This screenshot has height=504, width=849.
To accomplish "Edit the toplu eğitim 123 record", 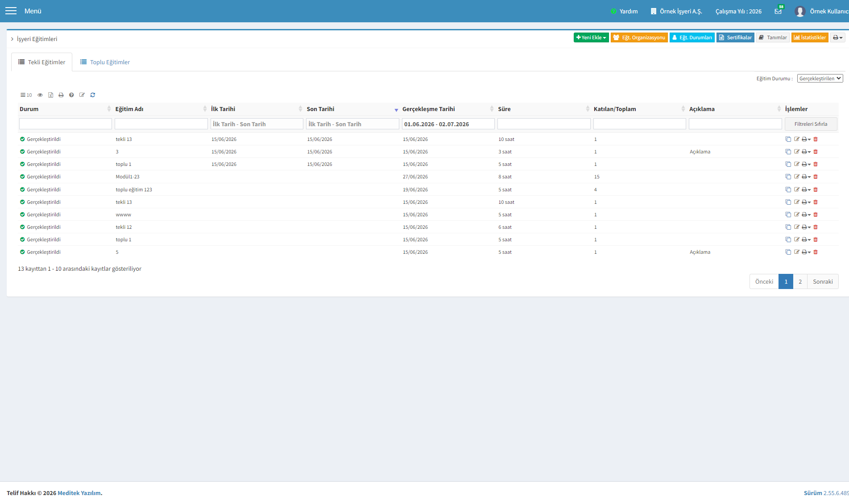I will pyautogui.click(x=797, y=190).
